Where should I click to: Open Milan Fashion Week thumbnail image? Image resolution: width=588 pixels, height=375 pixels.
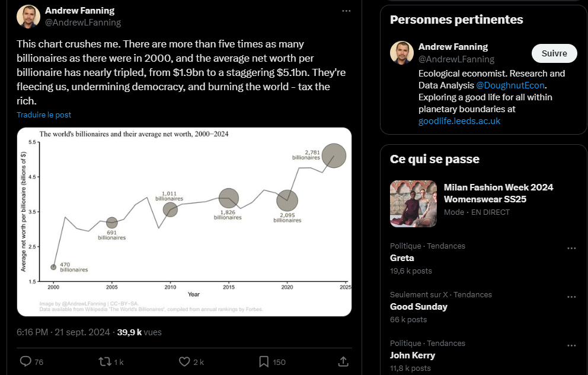point(414,204)
